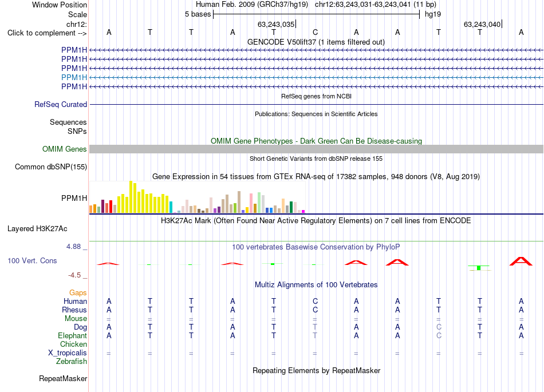Screen dimensions: 544x392
Task: Open 'Short Genetic Variants from dbSNP release 155' title
Action: (316, 159)
